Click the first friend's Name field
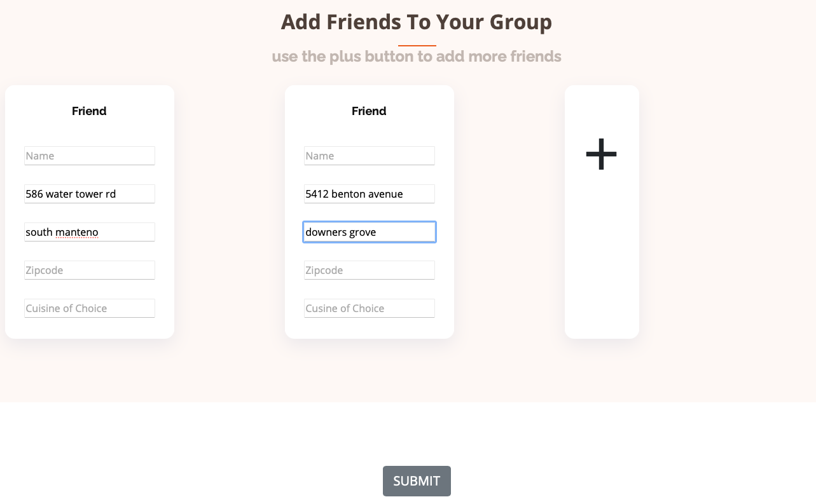The image size is (816, 504). pos(89,155)
